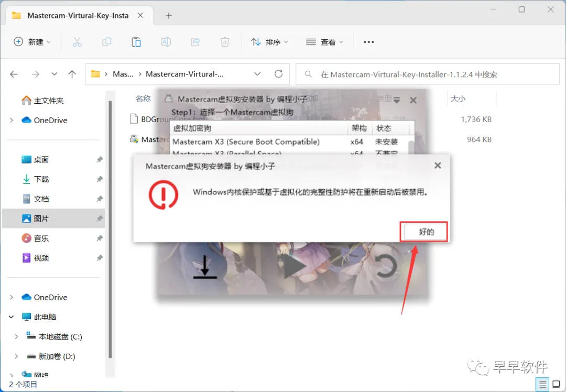Collapse the 此电脑 tree node
Image resolution: width=566 pixels, height=392 pixels.
[x=11, y=317]
